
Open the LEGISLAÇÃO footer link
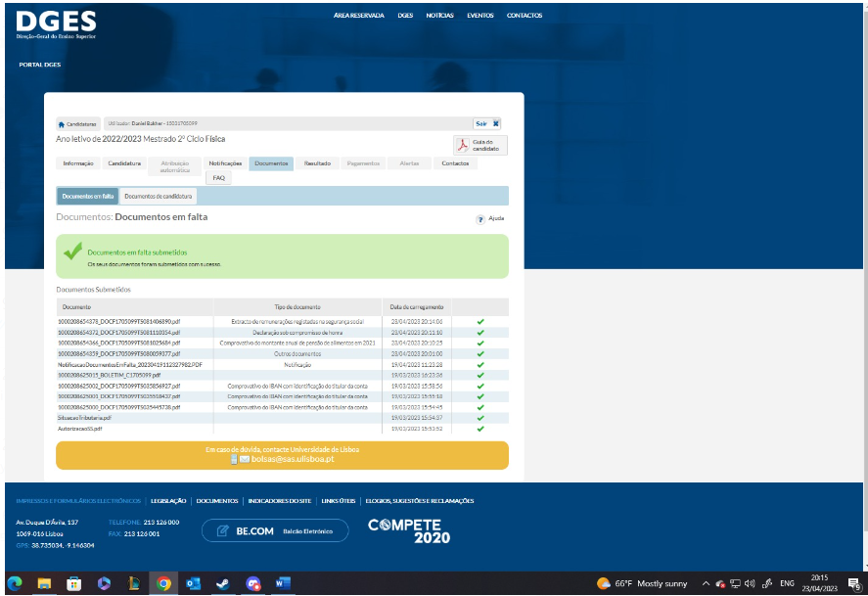pos(168,501)
